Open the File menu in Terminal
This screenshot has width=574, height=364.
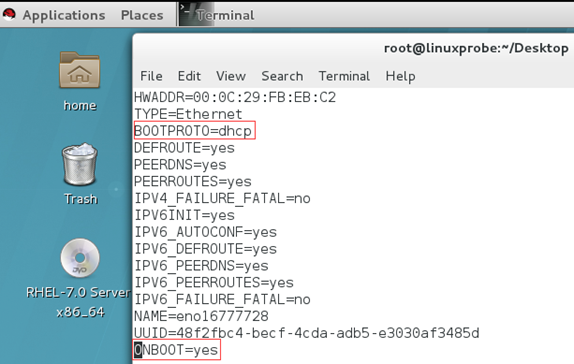click(x=151, y=76)
